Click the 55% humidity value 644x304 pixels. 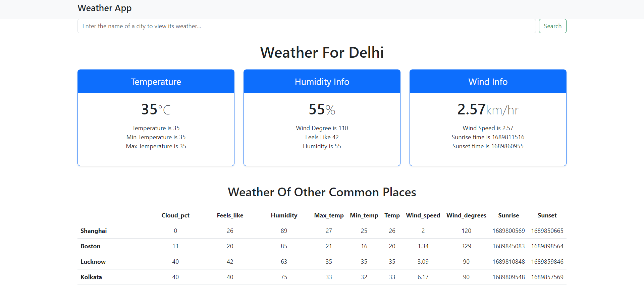[x=322, y=109]
